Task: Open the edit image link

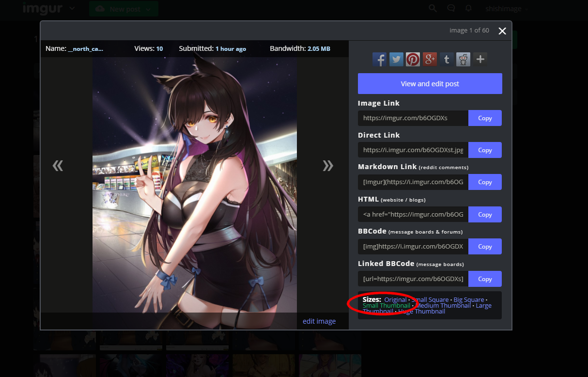Action: point(319,321)
